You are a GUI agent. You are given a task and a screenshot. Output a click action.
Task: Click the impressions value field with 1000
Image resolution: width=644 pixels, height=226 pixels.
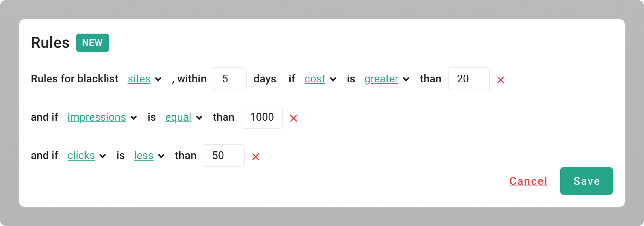tap(261, 117)
